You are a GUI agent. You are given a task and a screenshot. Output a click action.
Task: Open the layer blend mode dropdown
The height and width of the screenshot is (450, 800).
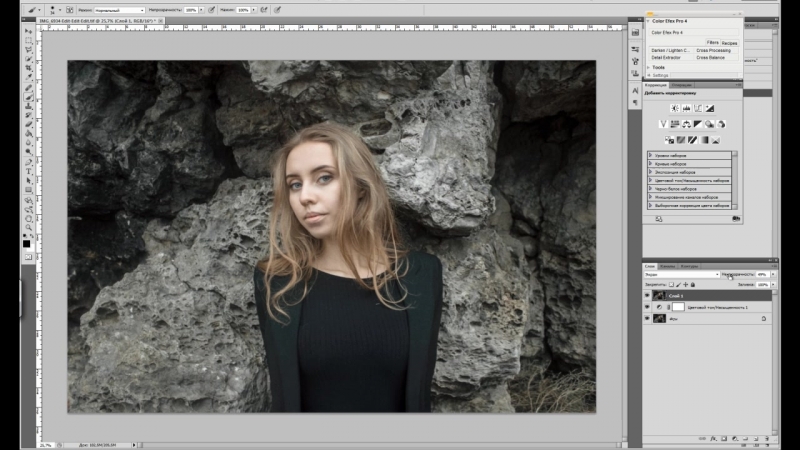click(x=682, y=274)
